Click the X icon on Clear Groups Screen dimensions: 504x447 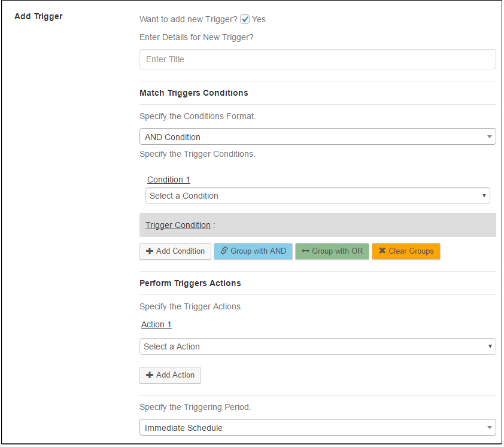(x=383, y=251)
